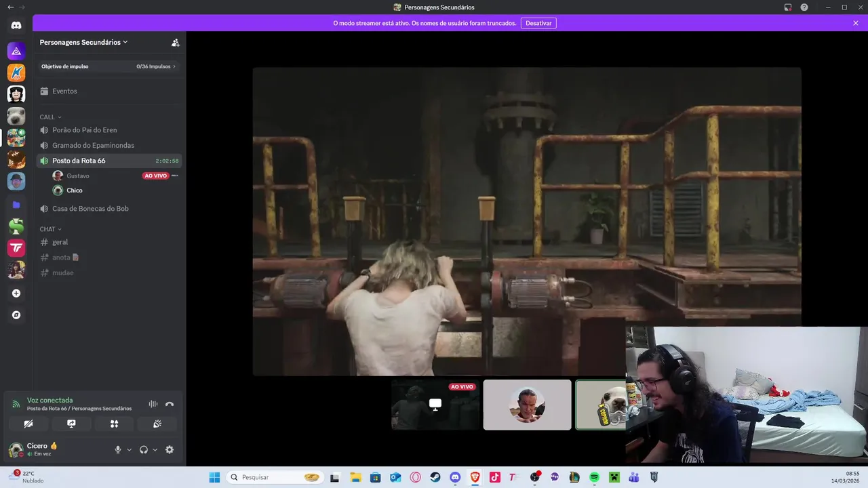Collapse the CALL category
Viewport: 868px width, 488px height.
tap(50, 117)
